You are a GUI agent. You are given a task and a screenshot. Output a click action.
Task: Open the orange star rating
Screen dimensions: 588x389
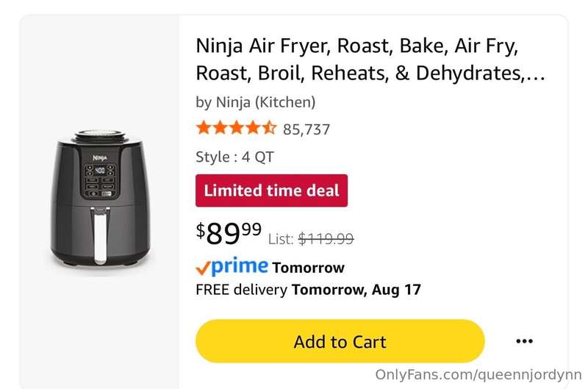point(236,128)
